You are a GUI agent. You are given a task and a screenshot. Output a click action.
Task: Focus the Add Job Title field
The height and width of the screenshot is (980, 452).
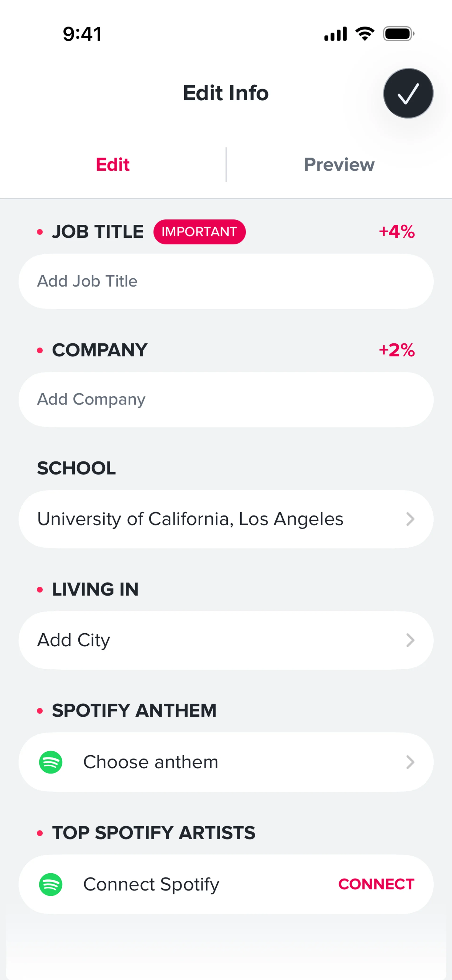226,282
